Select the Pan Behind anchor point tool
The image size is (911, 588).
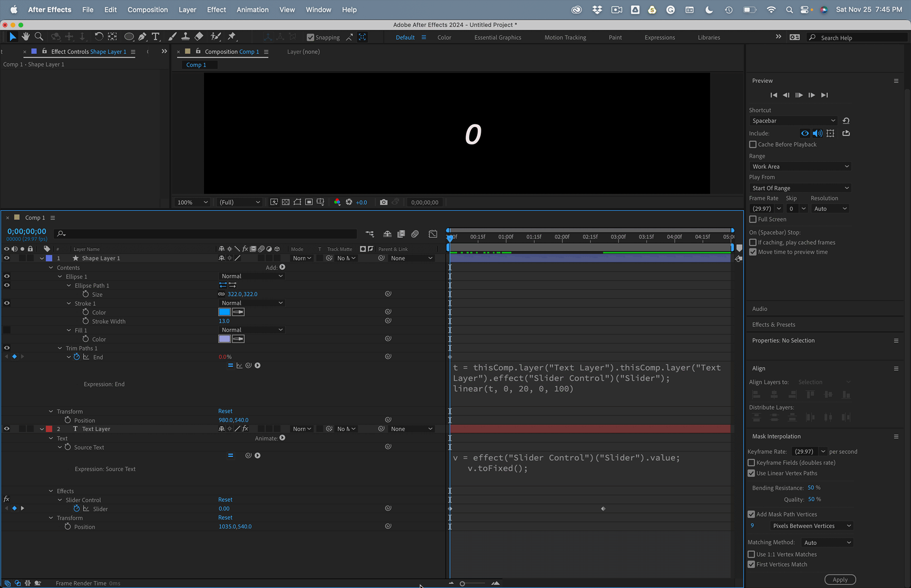pyautogui.click(x=112, y=36)
